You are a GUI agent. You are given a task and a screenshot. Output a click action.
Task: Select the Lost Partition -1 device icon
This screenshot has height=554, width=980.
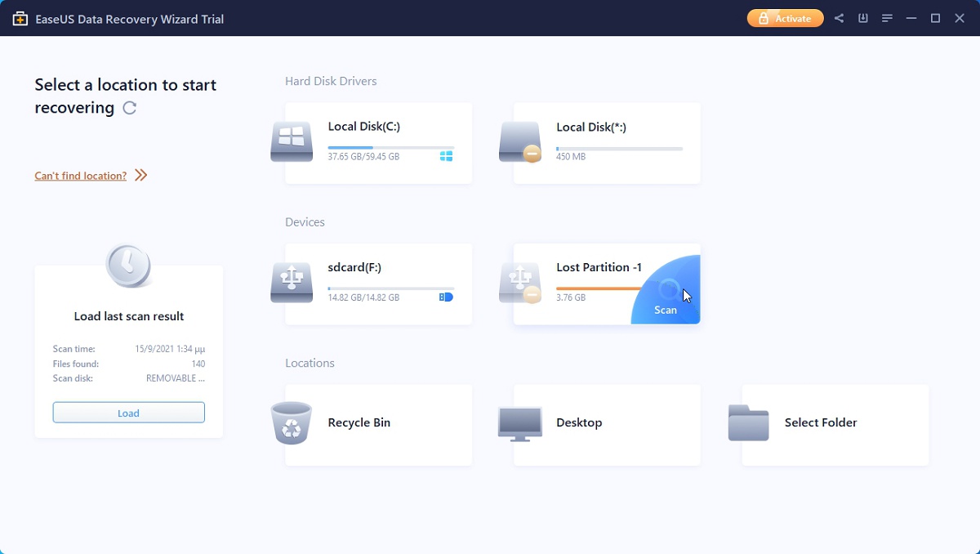[x=520, y=283]
